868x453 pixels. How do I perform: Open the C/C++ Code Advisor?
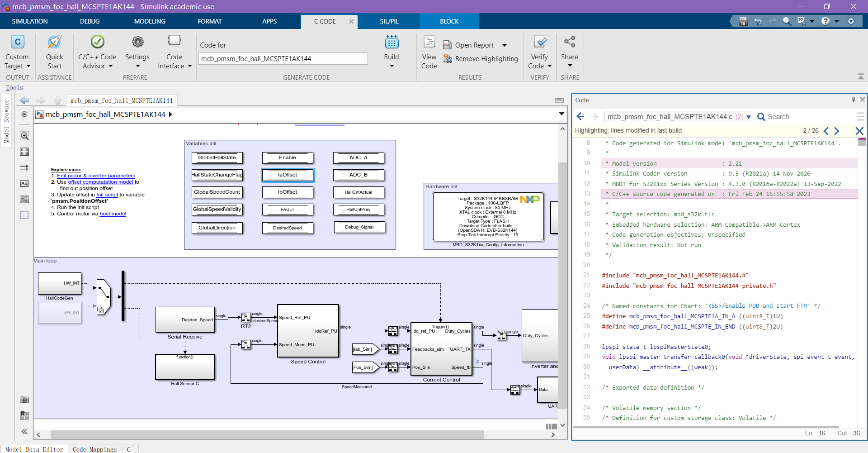pos(97,43)
